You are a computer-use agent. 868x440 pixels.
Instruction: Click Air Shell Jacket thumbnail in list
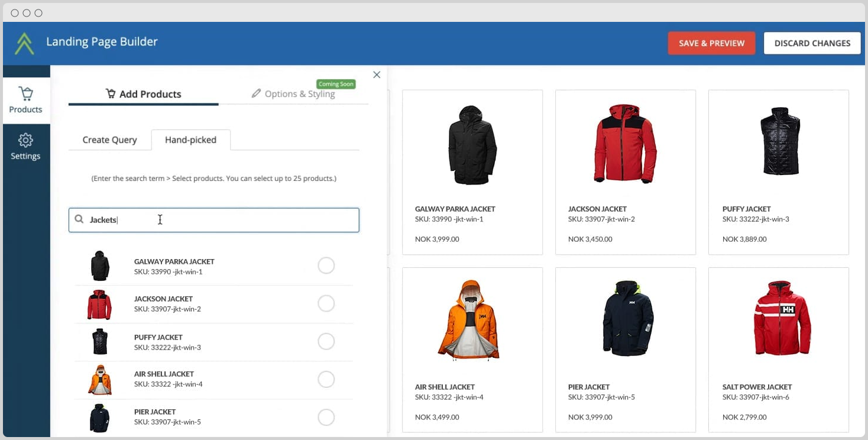[x=100, y=380]
